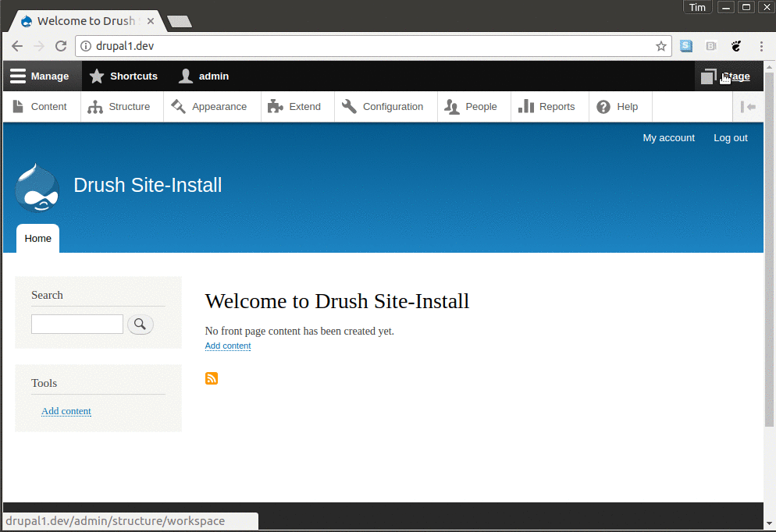Submit search with the magnifier button

[141, 324]
